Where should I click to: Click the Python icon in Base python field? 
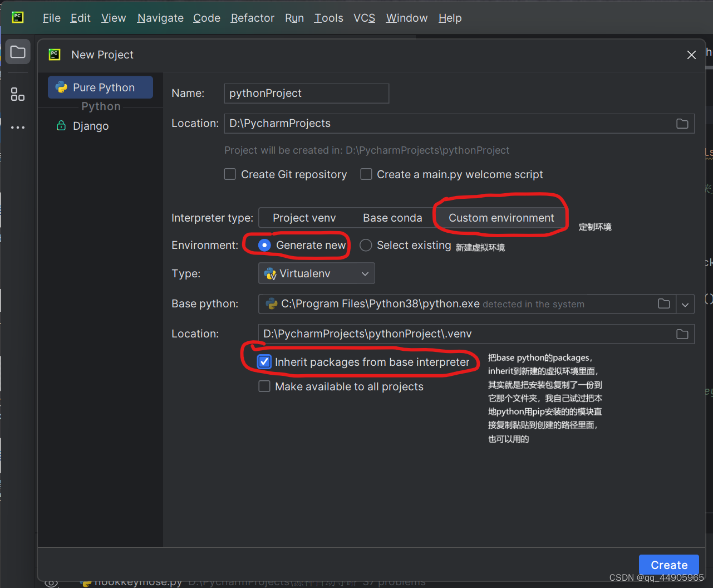pyautogui.click(x=271, y=304)
